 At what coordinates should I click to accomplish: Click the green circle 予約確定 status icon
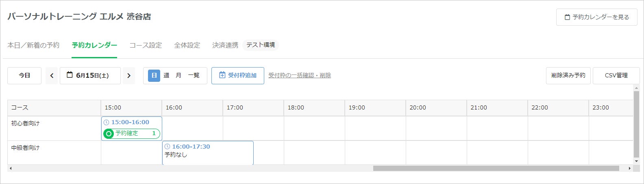click(109, 134)
